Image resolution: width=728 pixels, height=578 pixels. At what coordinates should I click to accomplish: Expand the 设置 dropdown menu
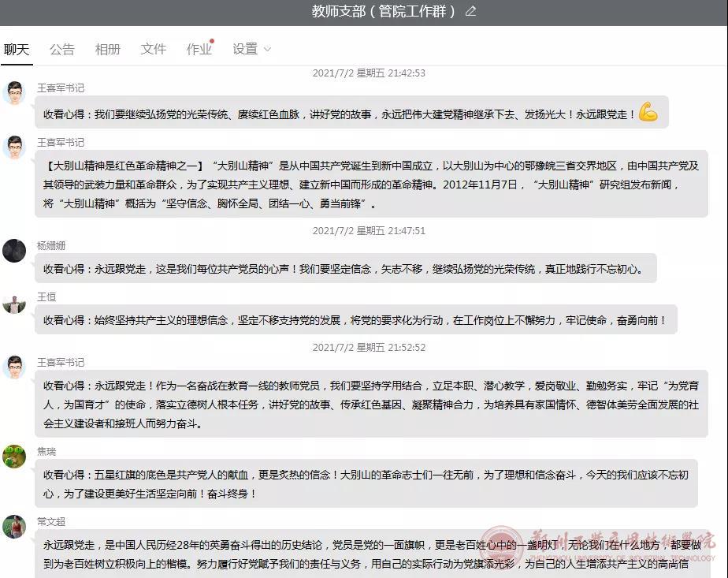245,49
